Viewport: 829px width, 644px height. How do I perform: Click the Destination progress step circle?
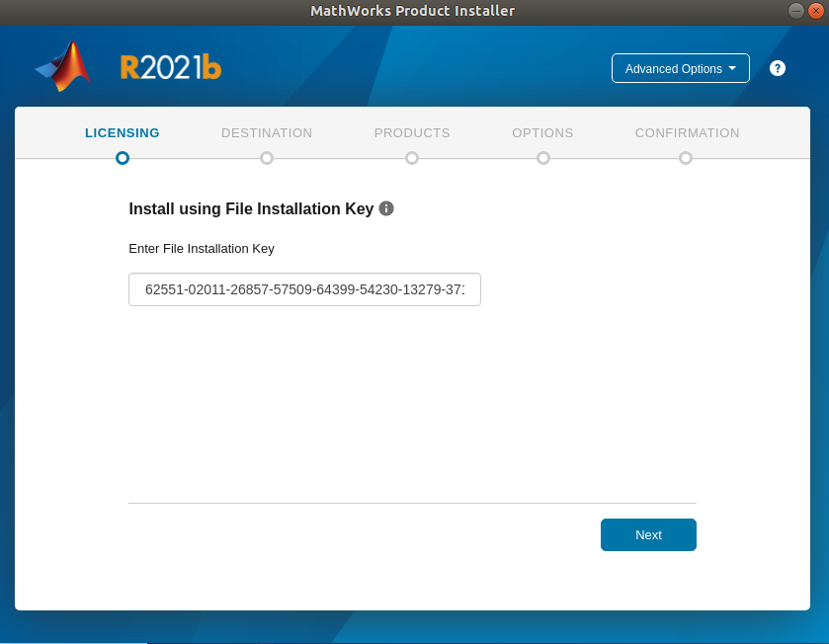(x=267, y=158)
